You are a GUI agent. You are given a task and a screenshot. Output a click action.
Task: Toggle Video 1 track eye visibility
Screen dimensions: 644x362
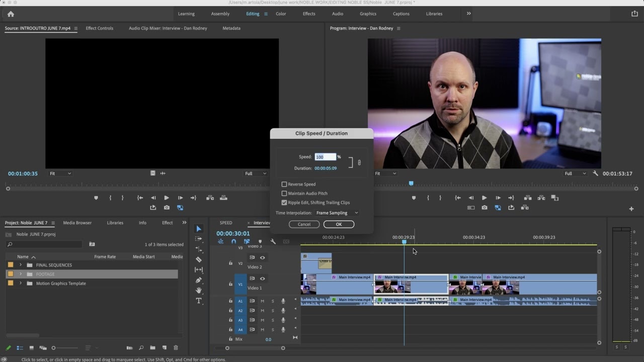tap(262, 278)
